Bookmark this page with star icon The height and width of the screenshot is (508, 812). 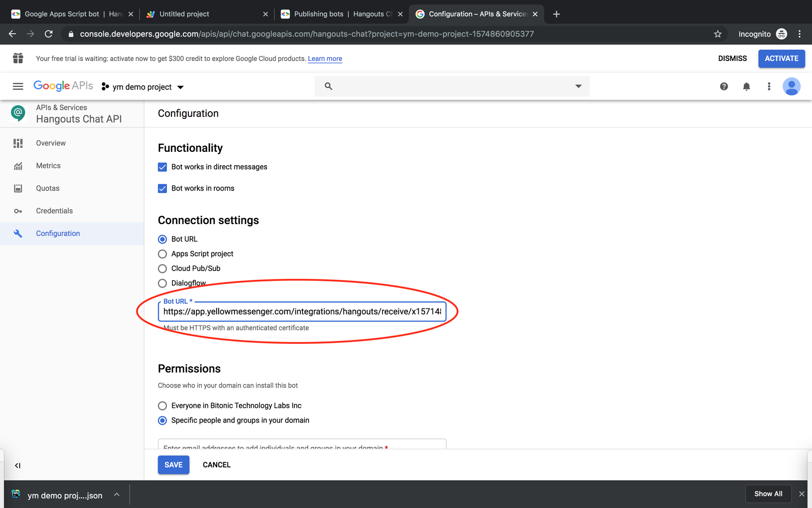(718, 34)
